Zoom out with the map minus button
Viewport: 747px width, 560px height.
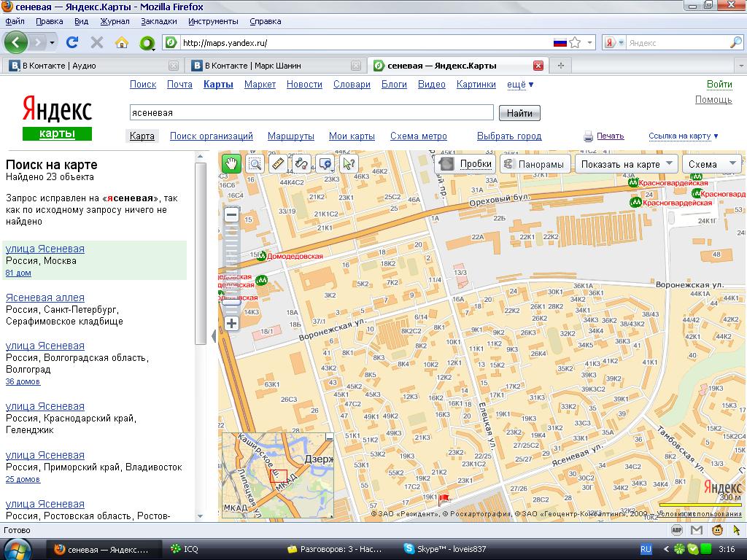point(231,215)
